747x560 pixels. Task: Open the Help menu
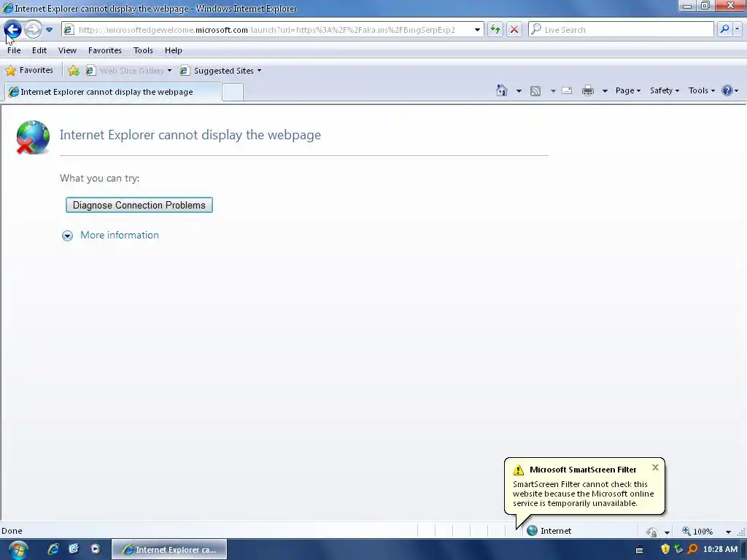click(174, 50)
